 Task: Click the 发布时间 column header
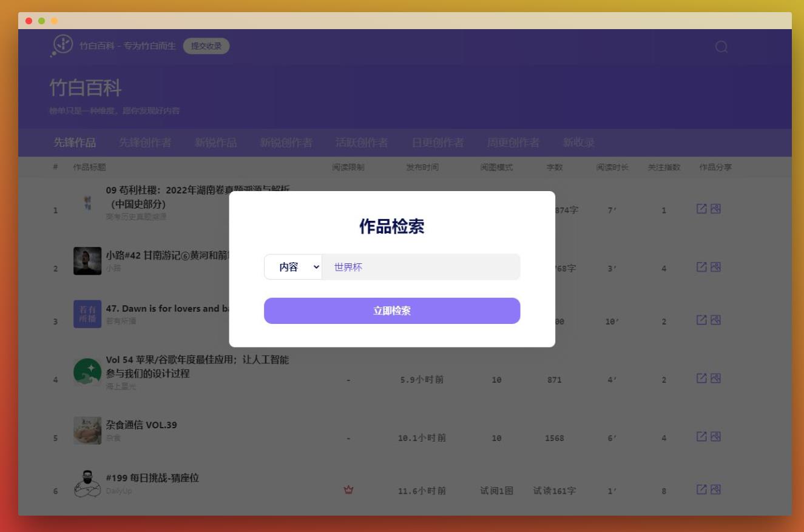422,167
